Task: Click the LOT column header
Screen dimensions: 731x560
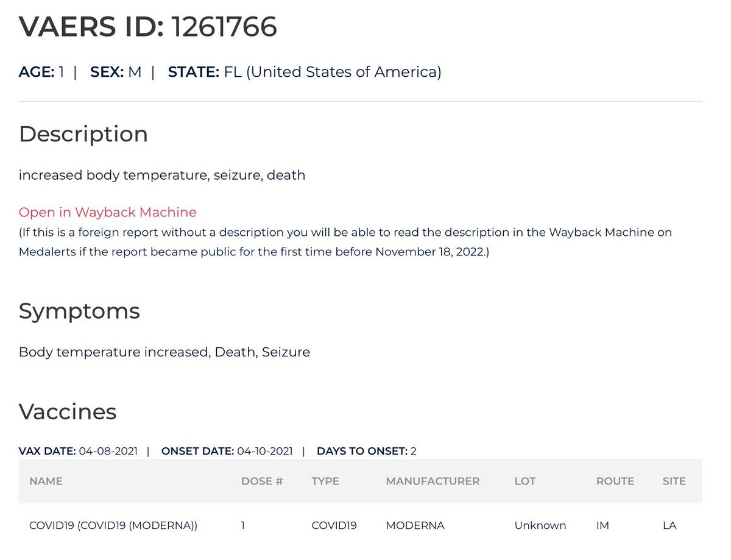Action: (525, 481)
